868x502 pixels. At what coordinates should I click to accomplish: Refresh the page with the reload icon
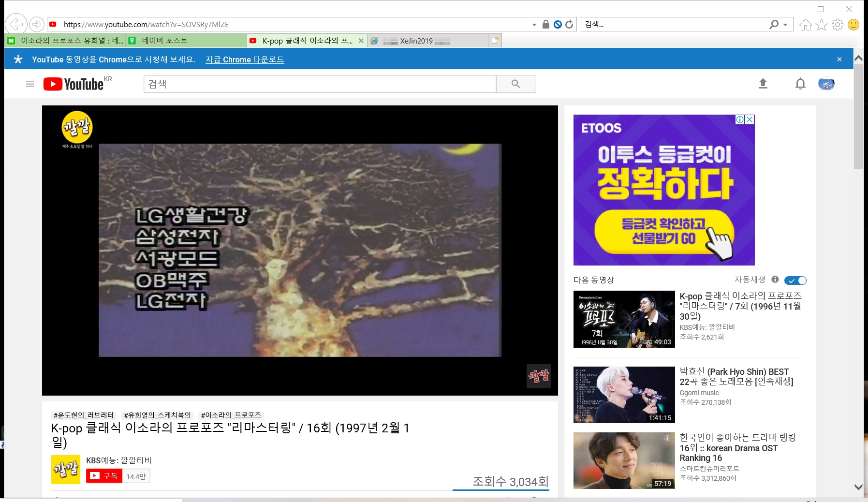coord(569,24)
